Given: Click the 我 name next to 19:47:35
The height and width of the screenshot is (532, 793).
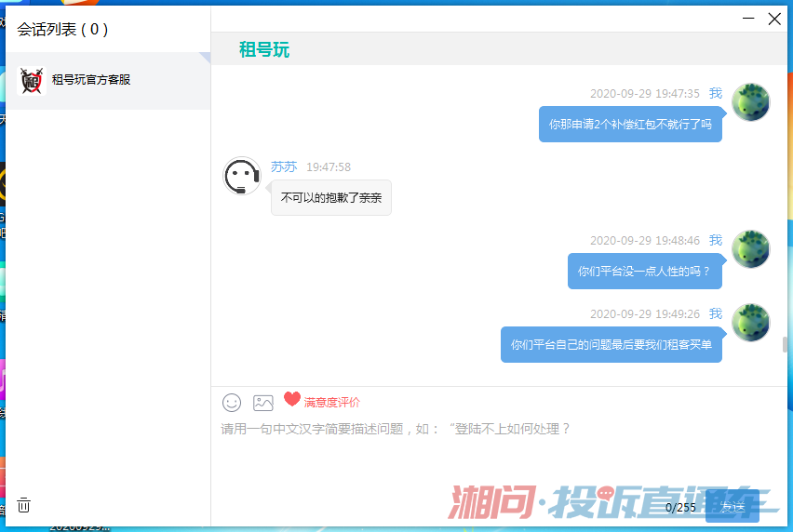Looking at the screenshot, I should click(x=715, y=93).
